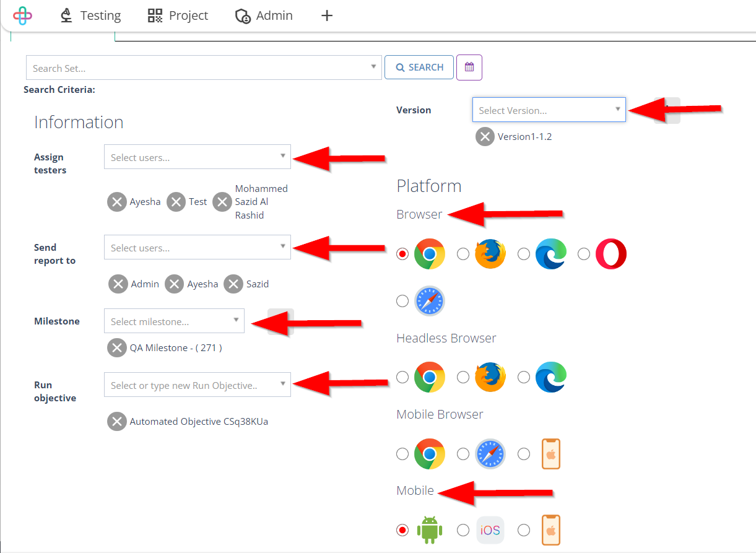756x553 pixels.
Task: Click Chrome icon under Mobile Browser
Action: tap(430, 454)
